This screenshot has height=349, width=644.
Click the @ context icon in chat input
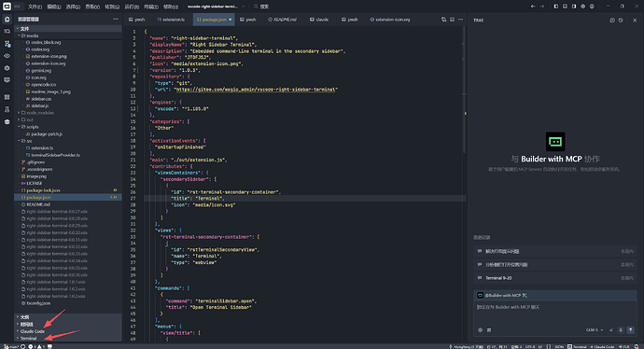480,329
